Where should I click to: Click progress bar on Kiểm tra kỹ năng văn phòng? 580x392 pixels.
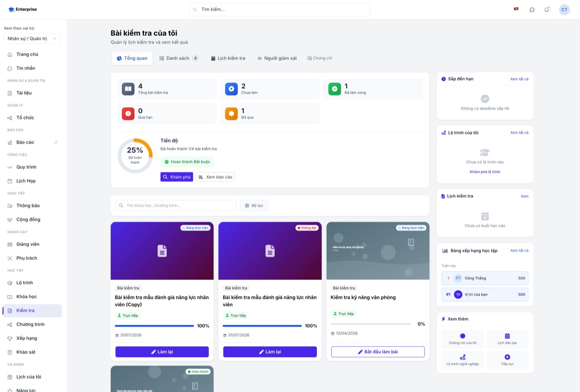(371, 324)
